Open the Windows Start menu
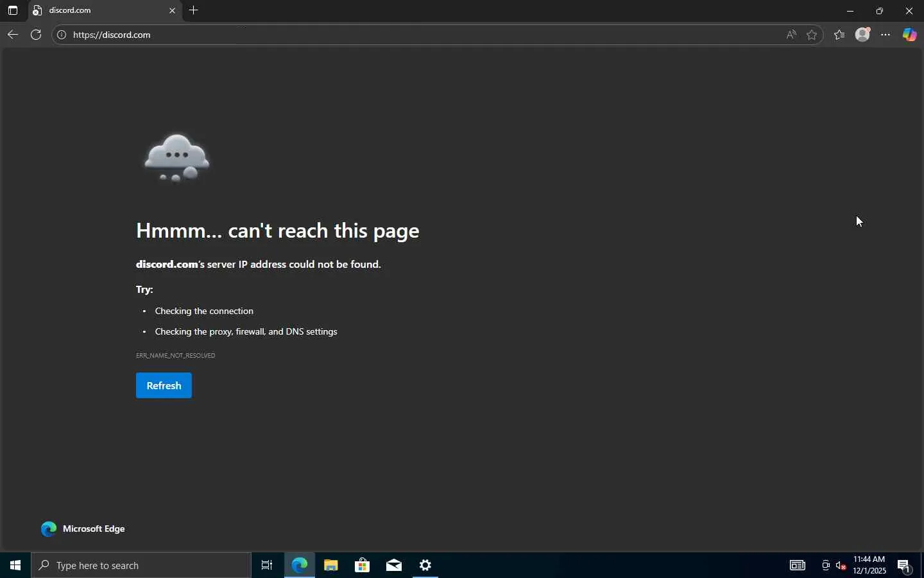This screenshot has height=578, width=924. (15, 565)
